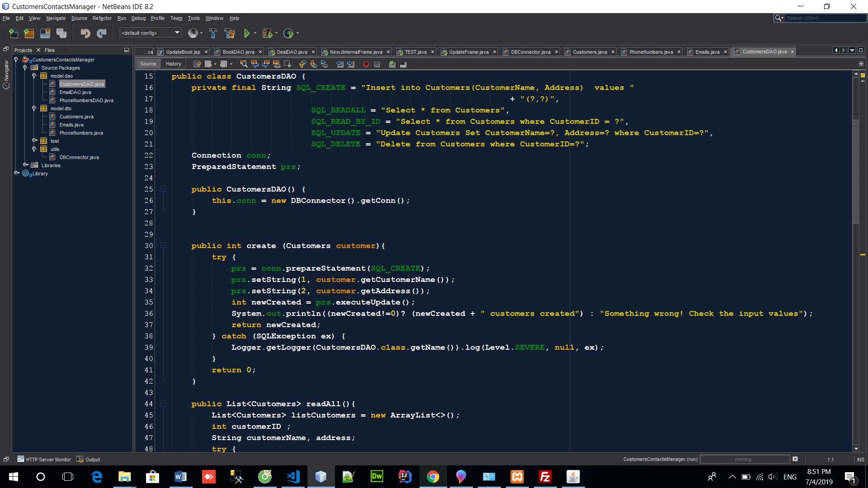Click Clean and Build broom-hammer icon
The width and height of the screenshot is (868, 488).
tap(230, 33)
